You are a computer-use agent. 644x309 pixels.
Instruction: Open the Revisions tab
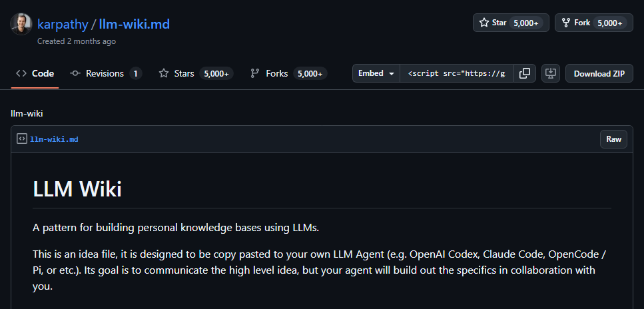point(106,73)
